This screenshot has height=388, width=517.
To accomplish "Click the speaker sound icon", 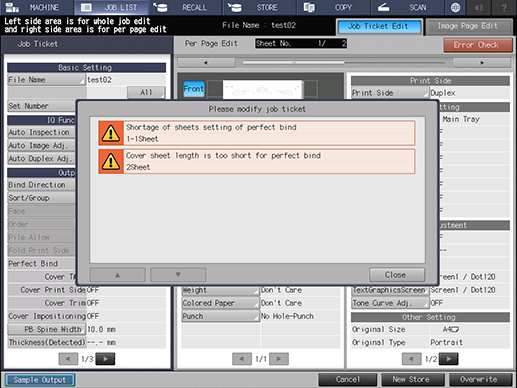I will coord(479,7).
